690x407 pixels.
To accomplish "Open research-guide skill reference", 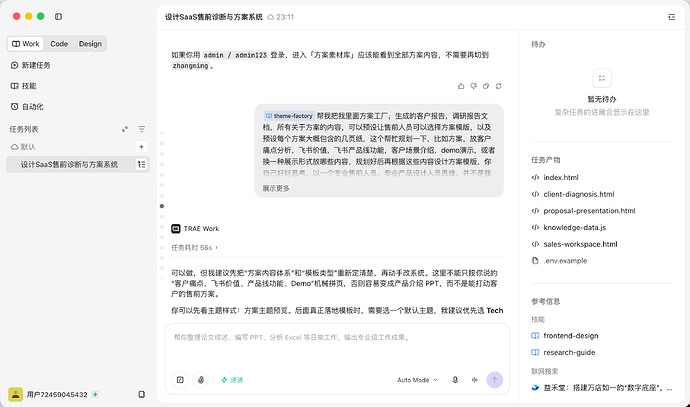I will pyautogui.click(x=569, y=352).
